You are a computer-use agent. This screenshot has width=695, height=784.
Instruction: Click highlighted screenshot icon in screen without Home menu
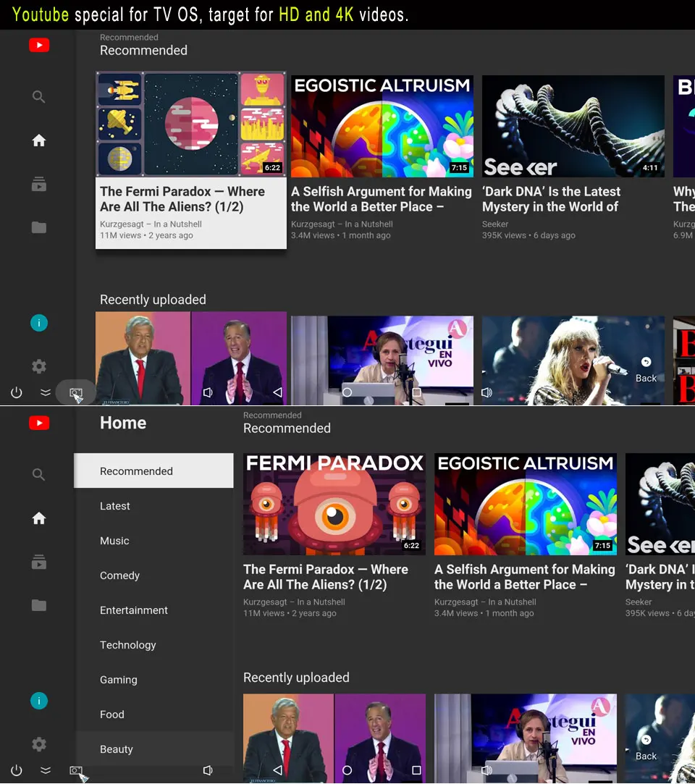[75, 392]
